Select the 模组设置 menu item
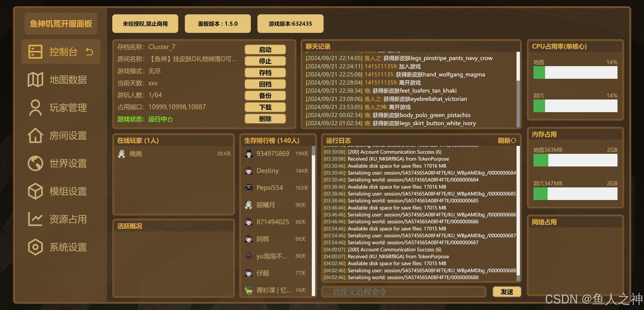Screen dimensions: 644x310 click(68, 191)
